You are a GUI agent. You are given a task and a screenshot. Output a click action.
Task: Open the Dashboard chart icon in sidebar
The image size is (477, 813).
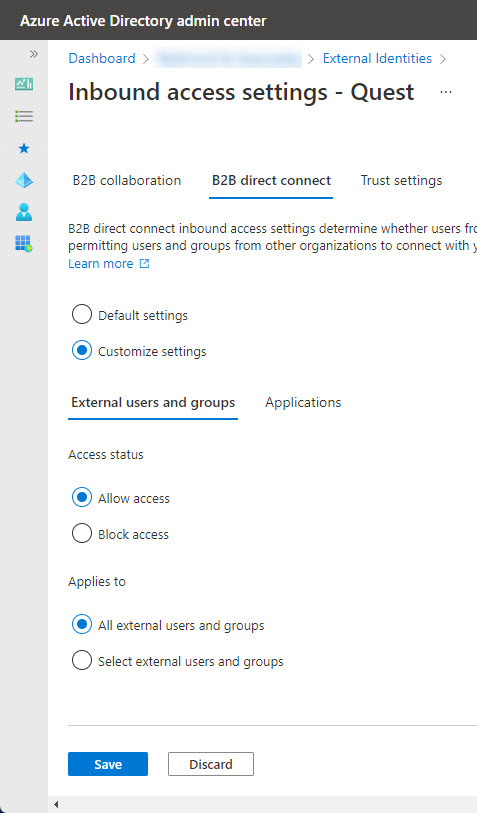pos(24,83)
